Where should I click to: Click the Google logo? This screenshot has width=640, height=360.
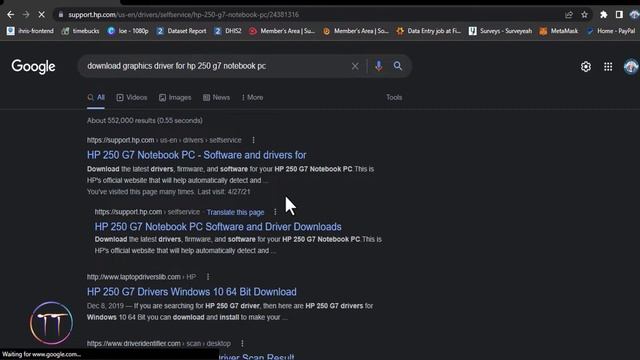coord(33,67)
